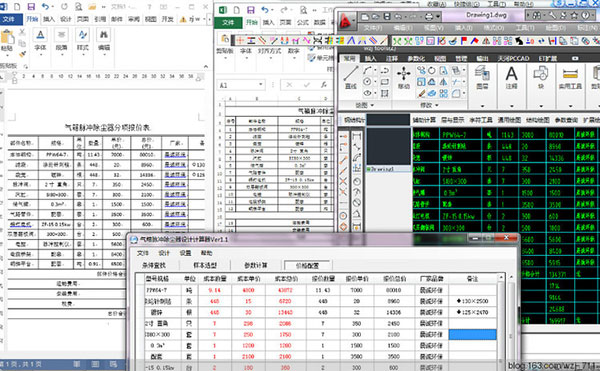Select the AutoCAD Move (移动) tool
This screenshot has height=371, width=600.
click(404, 78)
